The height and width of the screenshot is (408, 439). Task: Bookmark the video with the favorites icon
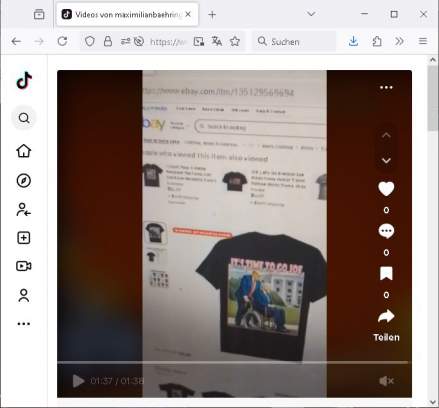pos(386,274)
